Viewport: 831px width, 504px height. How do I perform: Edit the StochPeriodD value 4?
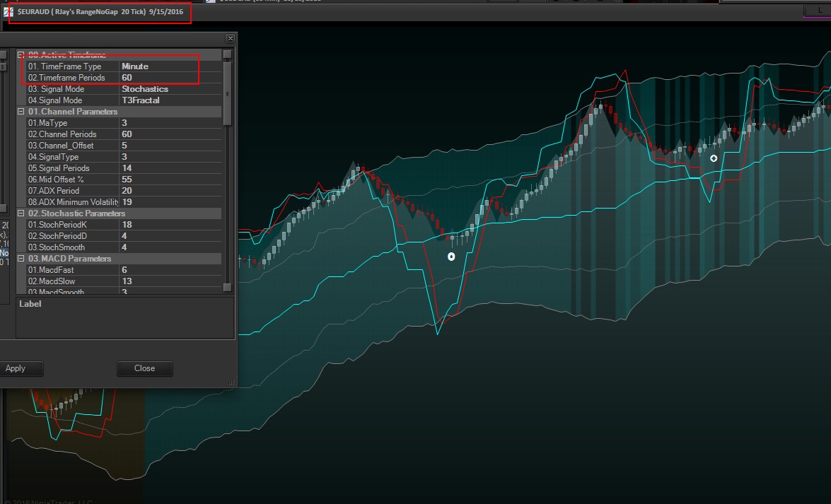pyautogui.click(x=170, y=236)
